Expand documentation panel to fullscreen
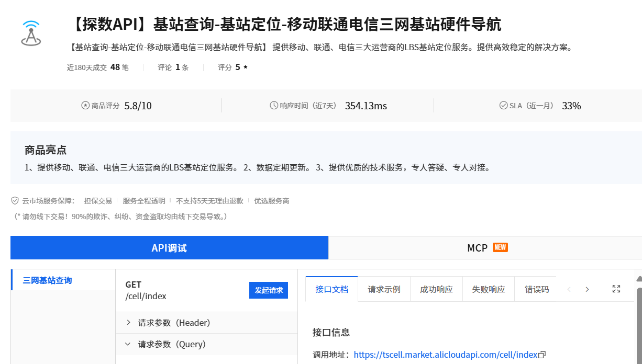This screenshot has width=642, height=364. [x=616, y=288]
